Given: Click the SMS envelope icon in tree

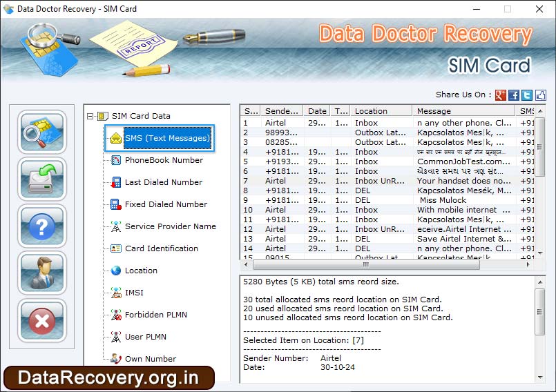Looking at the screenshot, I should (116, 138).
